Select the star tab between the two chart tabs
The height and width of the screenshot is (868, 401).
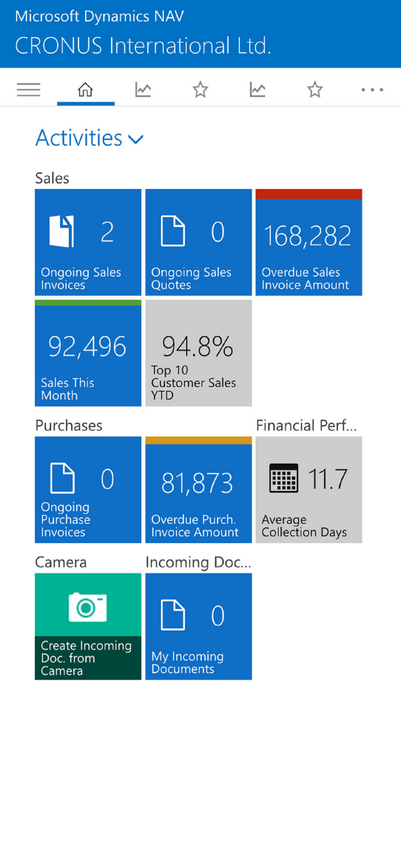tap(200, 90)
